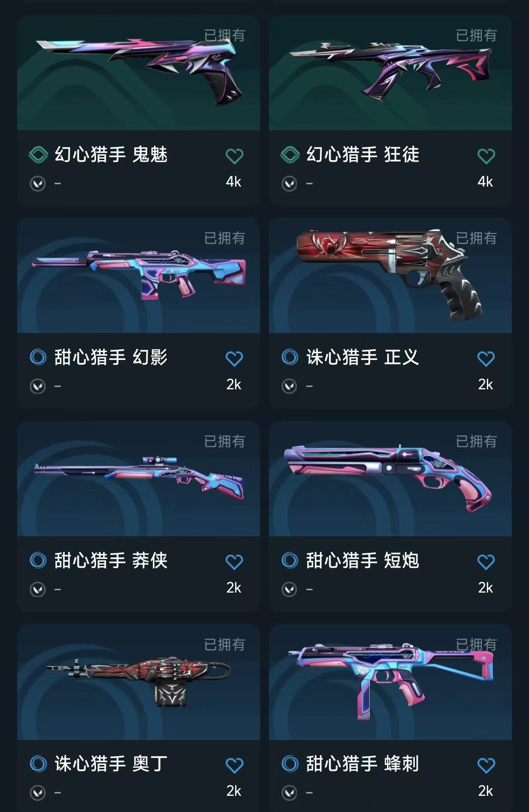529x812 pixels.
Task: Open the 甜心猎手 蜂刺 weapon image
Action: pos(390,682)
